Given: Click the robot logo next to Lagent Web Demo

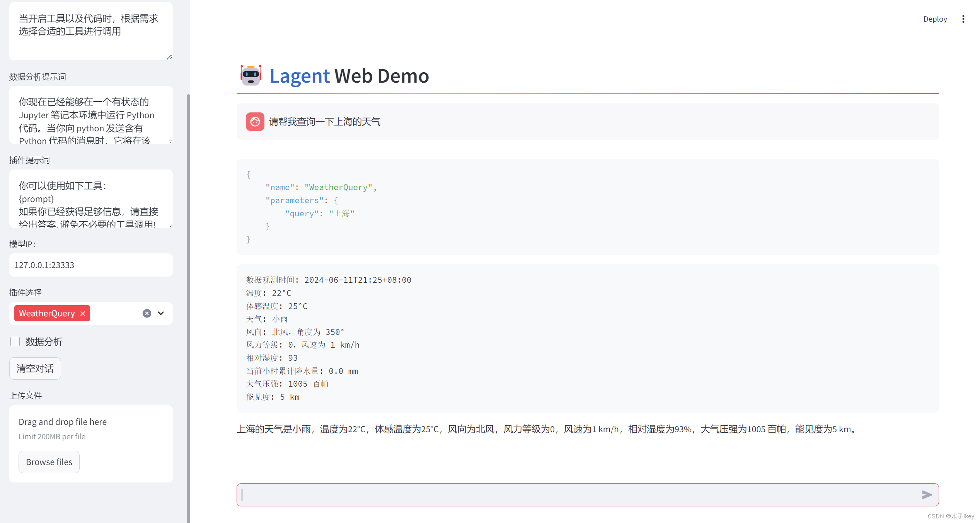Looking at the screenshot, I should click(x=251, y=76).
